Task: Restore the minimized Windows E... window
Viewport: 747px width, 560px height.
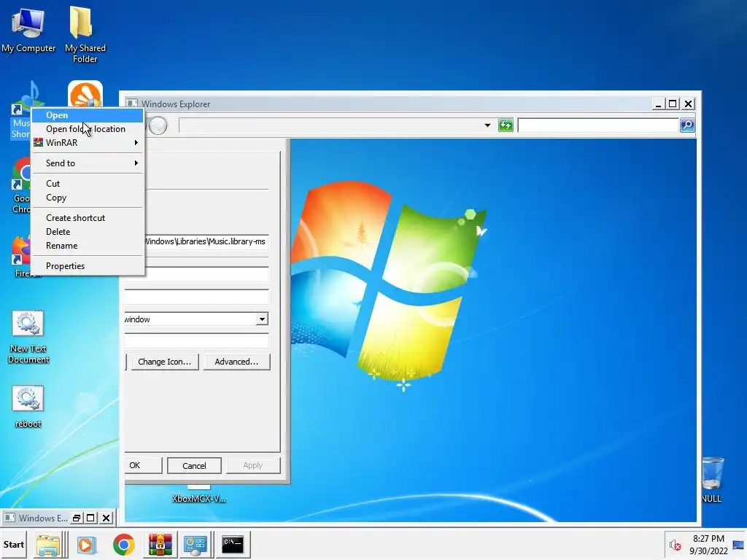Action: [x=77, y=518]
